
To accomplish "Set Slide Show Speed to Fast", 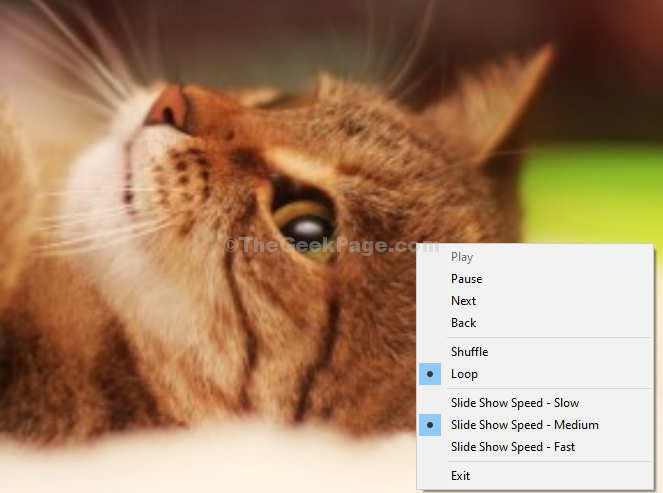I will point(535,447).
